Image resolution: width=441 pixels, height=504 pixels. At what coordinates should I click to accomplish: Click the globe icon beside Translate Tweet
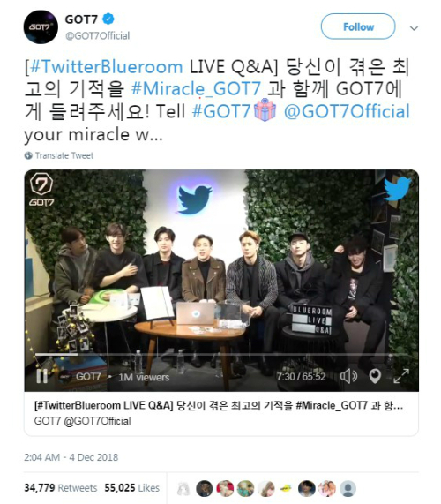[x=28, y=155]
